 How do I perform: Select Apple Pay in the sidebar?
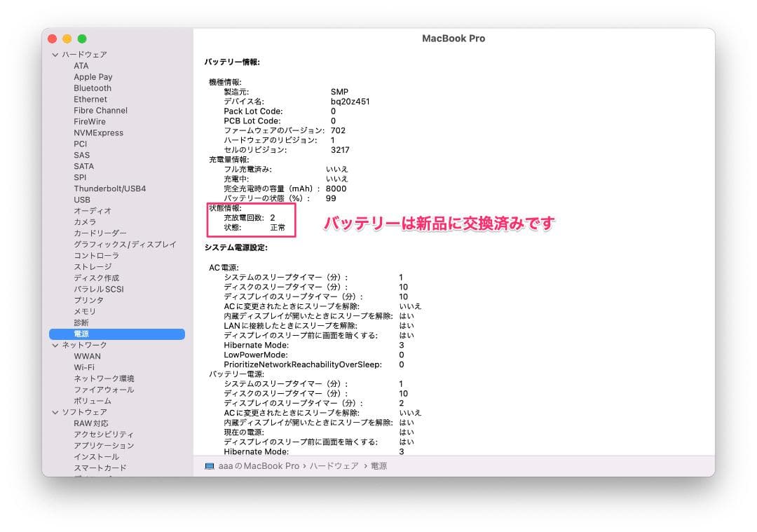93,76
